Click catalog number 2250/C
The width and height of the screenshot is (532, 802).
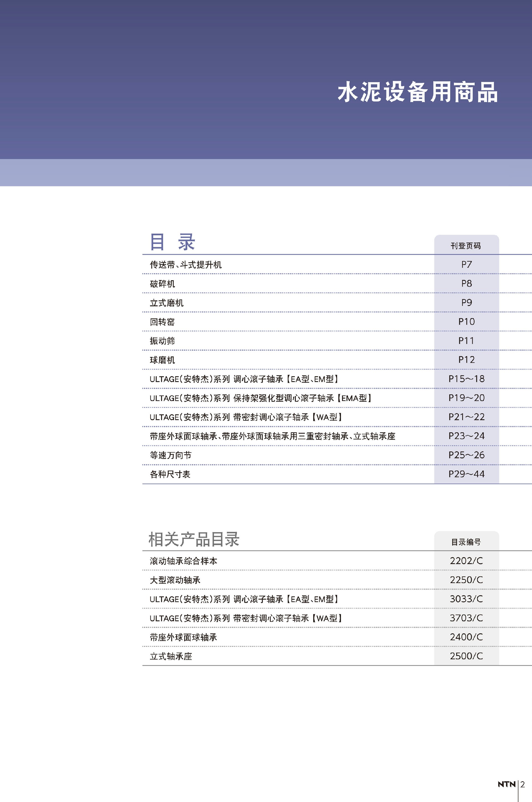click(466, 579)
